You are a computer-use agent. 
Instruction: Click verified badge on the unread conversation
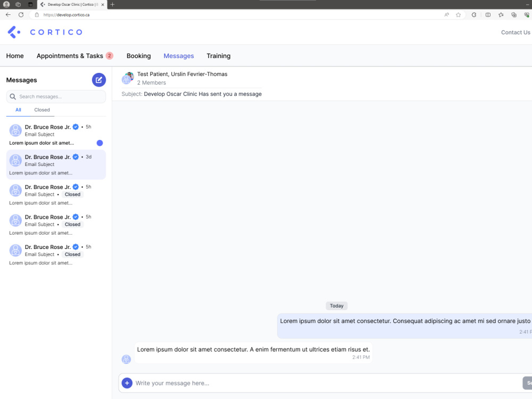(x=76, y=127)
